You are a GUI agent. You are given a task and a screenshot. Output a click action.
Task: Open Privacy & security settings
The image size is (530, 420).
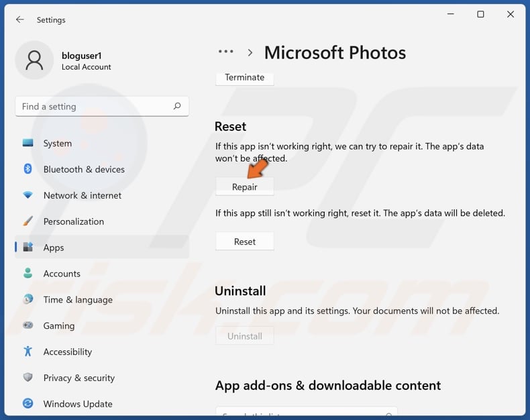coord(79,378)
